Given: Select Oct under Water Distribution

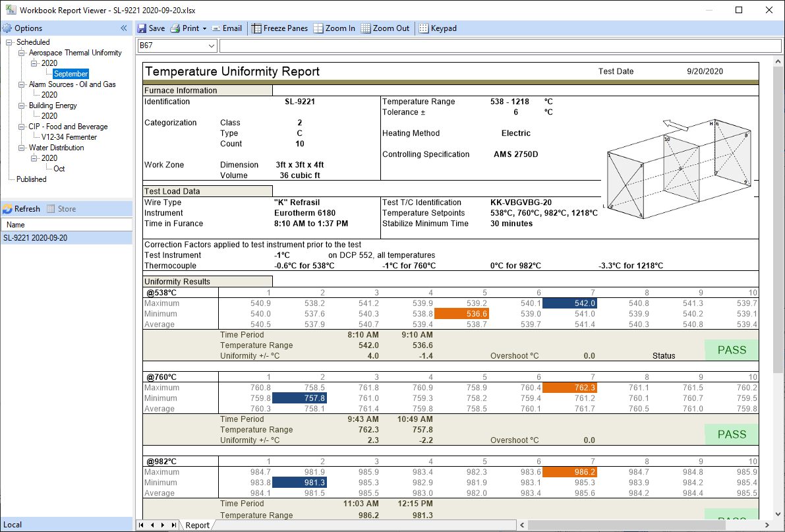Looking at the screenshot, I should tap(59, 169).
